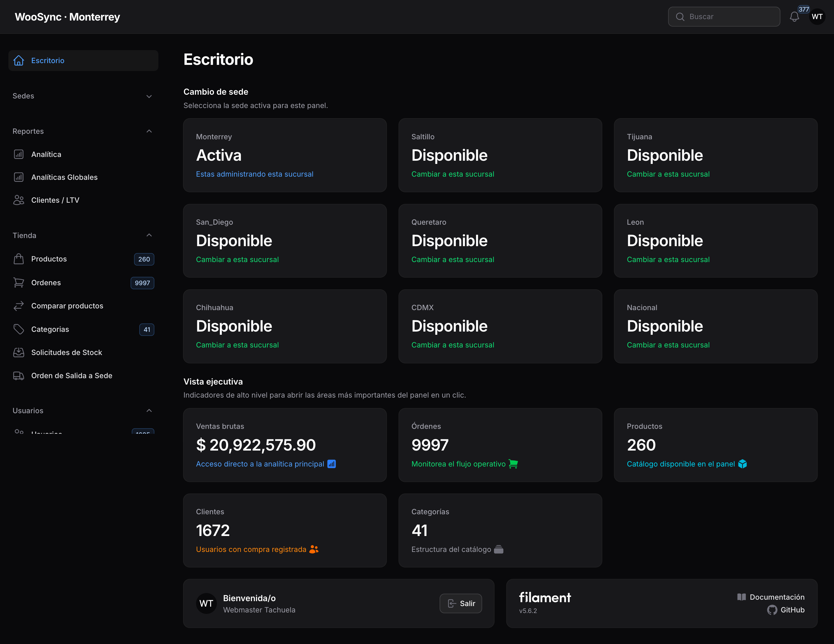Switch to San_Diego sucursal

pyautogui.click(x=285, y=241)
